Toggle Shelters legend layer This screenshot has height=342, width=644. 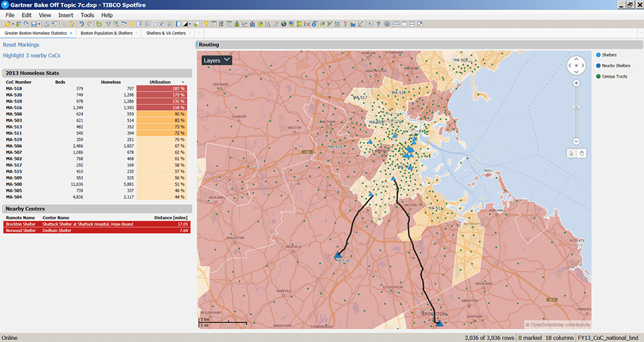(x=606, y=55)
